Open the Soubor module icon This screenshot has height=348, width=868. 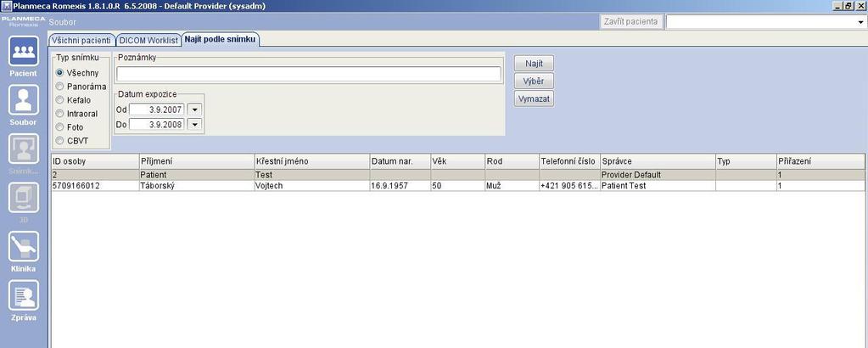tap(23, 100)
